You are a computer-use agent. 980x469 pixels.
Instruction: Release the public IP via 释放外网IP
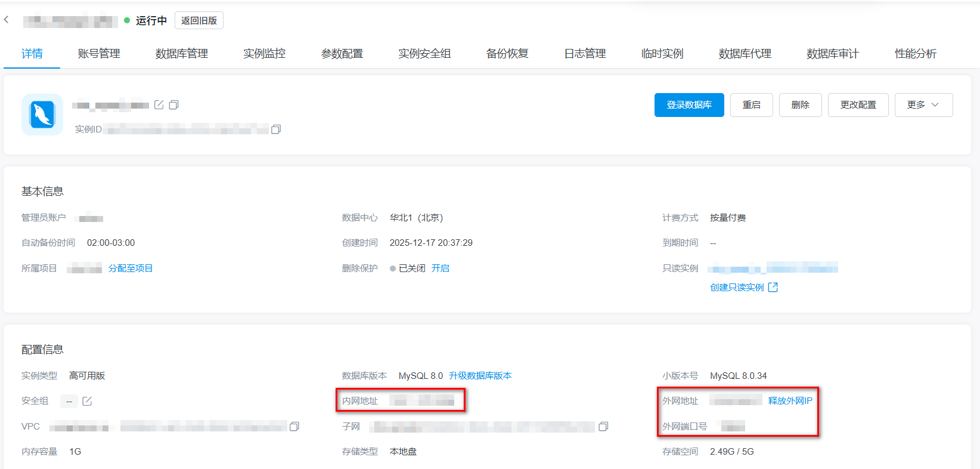coord(790,401)
